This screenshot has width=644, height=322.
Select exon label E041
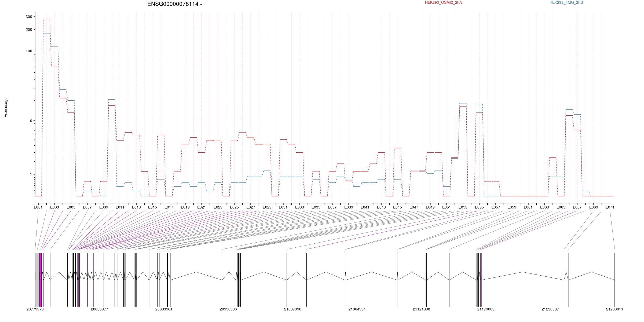pyautogui.click(x=365, y=207)
